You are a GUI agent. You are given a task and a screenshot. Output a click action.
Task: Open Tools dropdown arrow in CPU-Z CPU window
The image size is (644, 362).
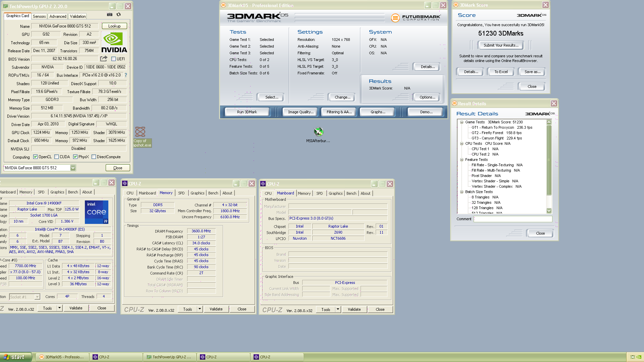(x=59, y=308)
